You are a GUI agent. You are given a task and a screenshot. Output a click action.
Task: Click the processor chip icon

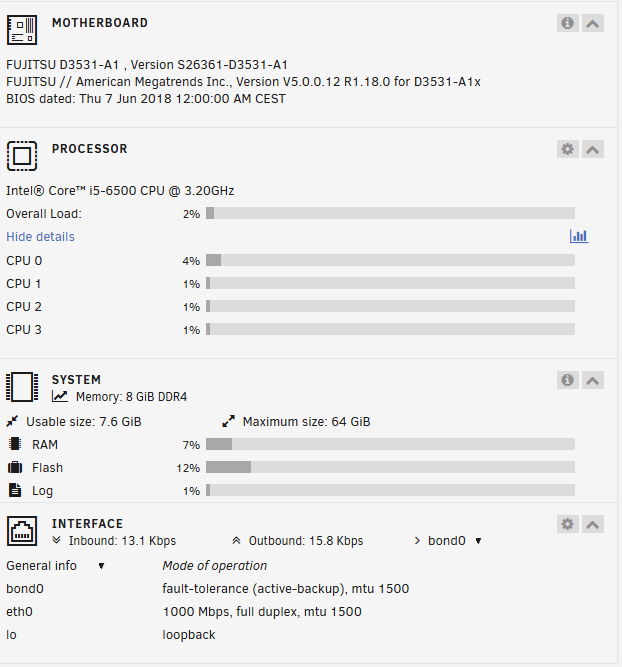22,156
